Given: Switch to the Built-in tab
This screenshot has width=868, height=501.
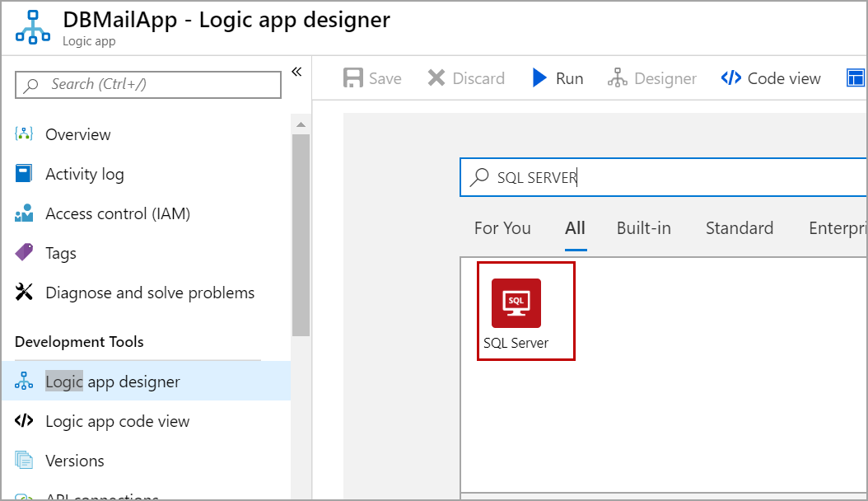Looking at the screenshot, I should tap(643, 228).
